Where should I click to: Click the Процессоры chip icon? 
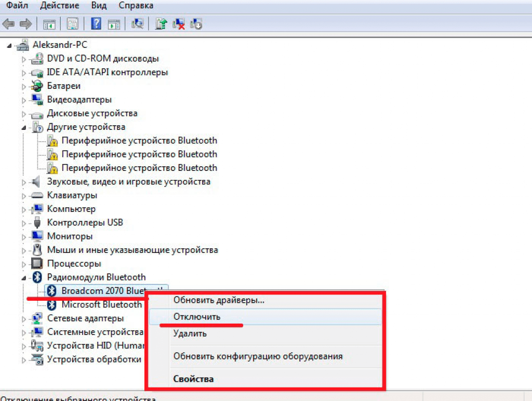click(x=37, y=263)
